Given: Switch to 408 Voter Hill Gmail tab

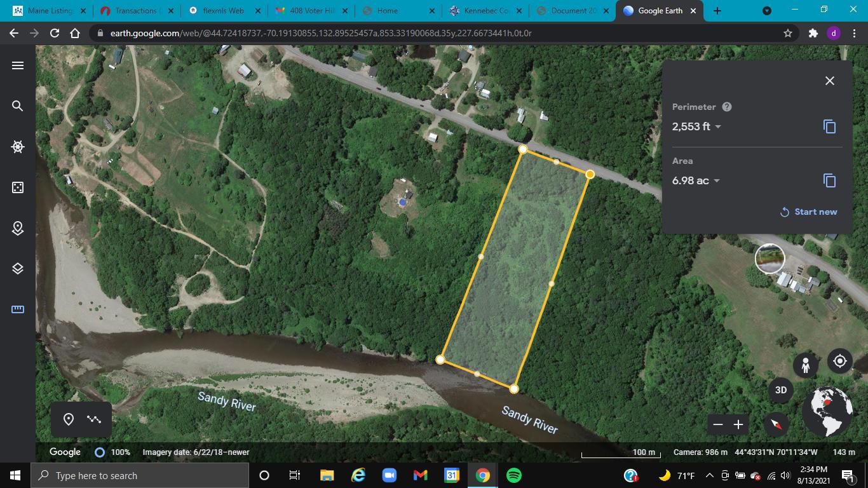Looking at the screenshot, I should (x=311, y=11).
